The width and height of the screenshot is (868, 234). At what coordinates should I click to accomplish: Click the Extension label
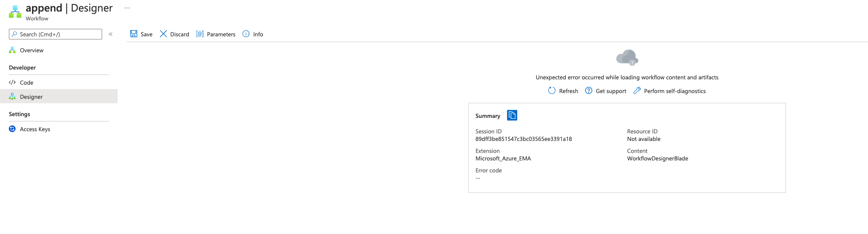pyautogui.click(x=488, y=151)
